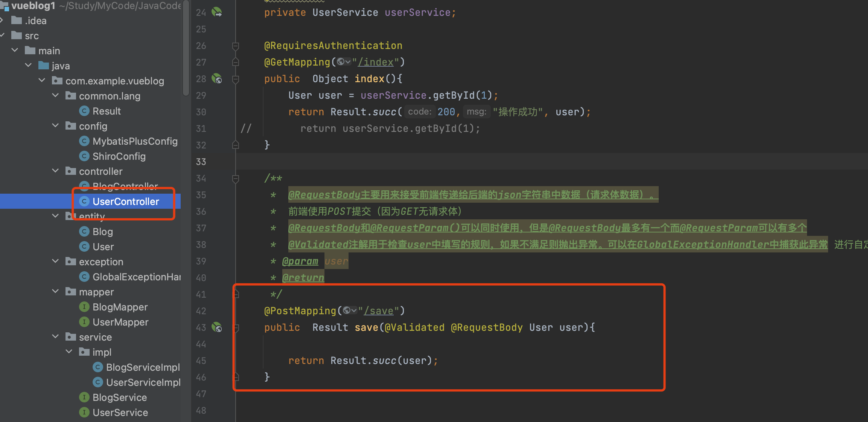Open the ShiroConfig class
Screen dimensions: 868x422
[x=119, y=156]
